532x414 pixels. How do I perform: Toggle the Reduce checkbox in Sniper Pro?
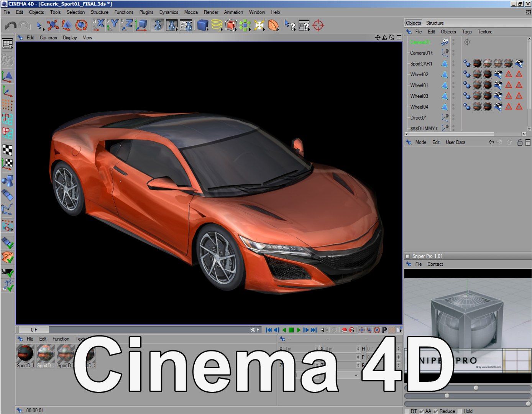click(x=436, y=411)
